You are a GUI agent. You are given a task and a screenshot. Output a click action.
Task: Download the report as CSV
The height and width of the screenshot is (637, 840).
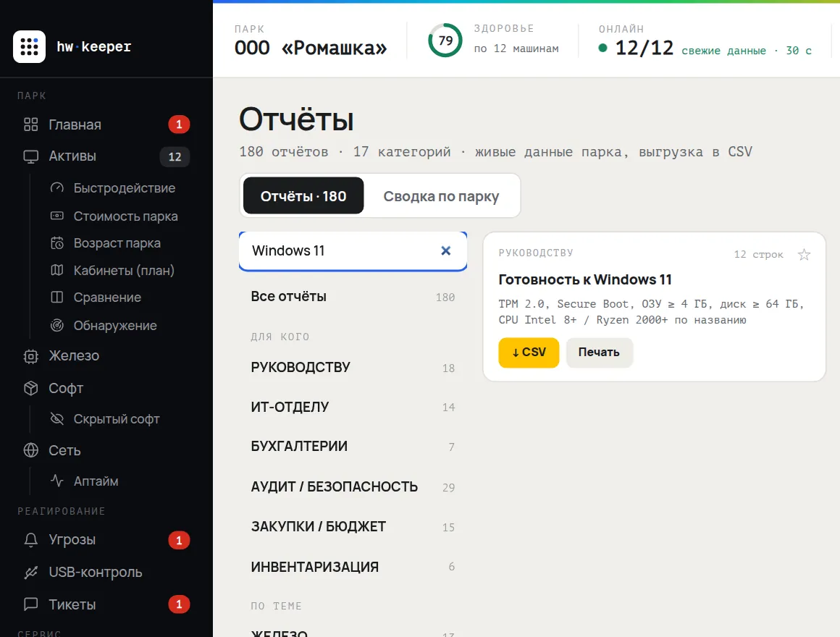[x=529, y=353]
